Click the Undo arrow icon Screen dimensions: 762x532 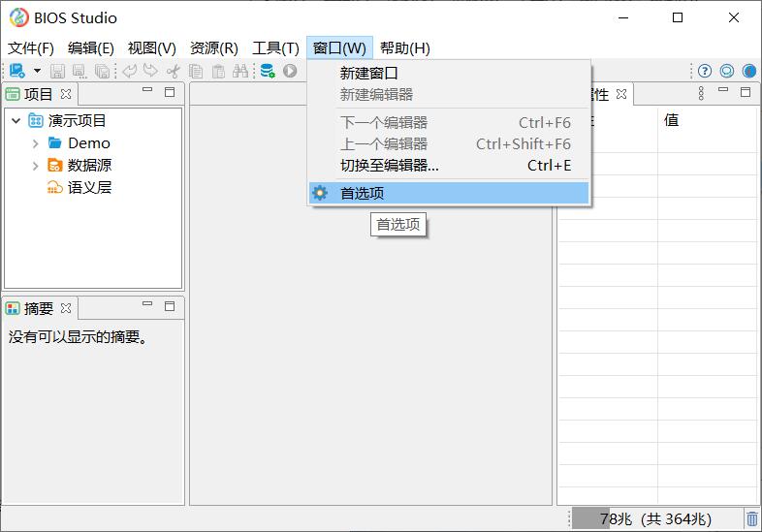tap(129, 71)
